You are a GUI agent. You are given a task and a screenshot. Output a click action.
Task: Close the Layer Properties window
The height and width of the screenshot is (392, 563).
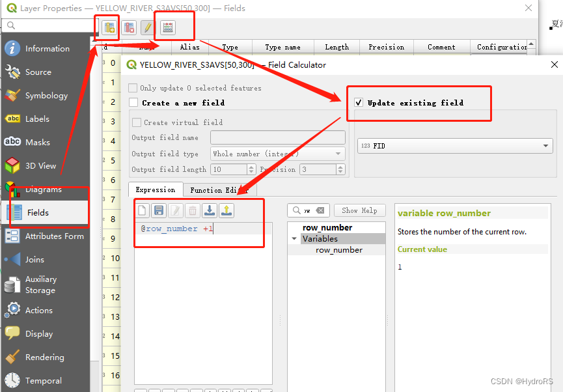coord(529,8)
